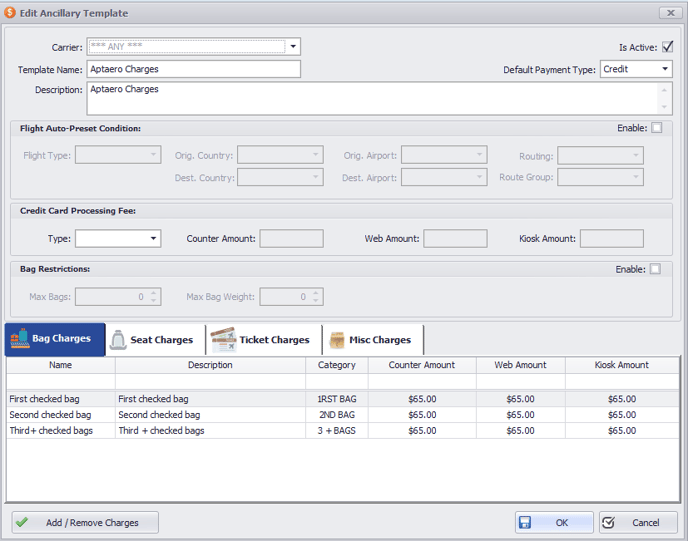Sort by the Category column header

click(x=337, y=365)
